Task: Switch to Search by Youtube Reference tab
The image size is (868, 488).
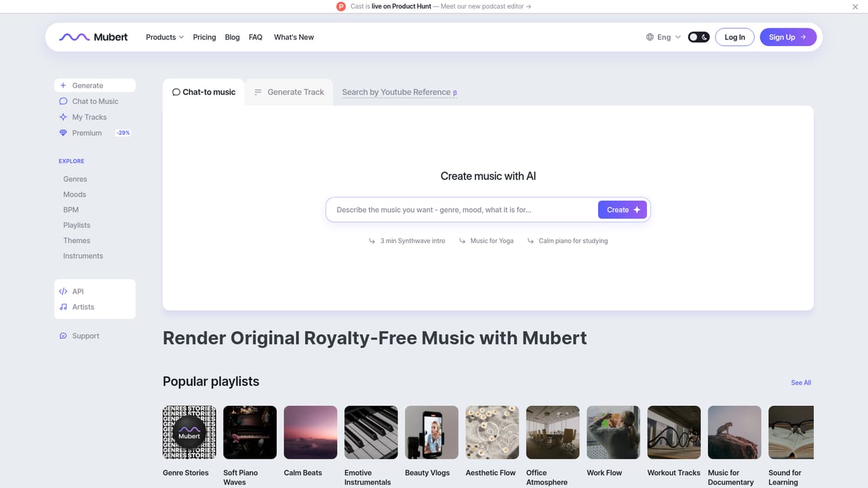Action: coord(399,92)
